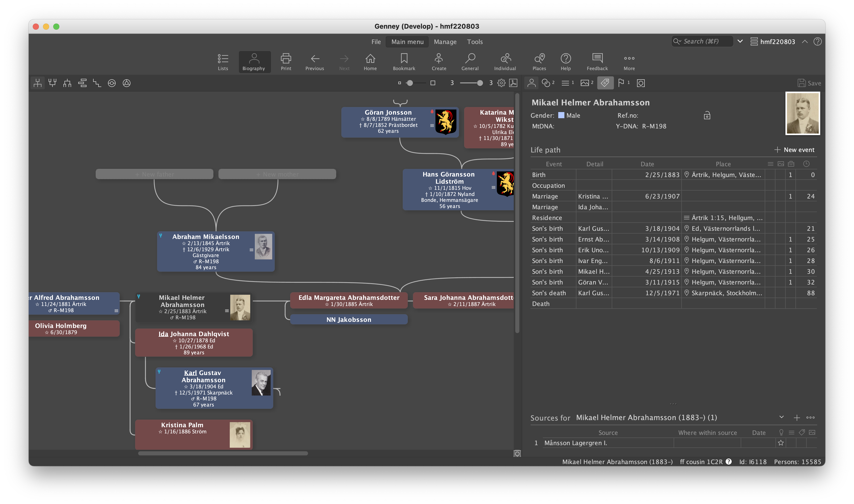
Task: Open the Manage menu tab
Action: [445, 42]
